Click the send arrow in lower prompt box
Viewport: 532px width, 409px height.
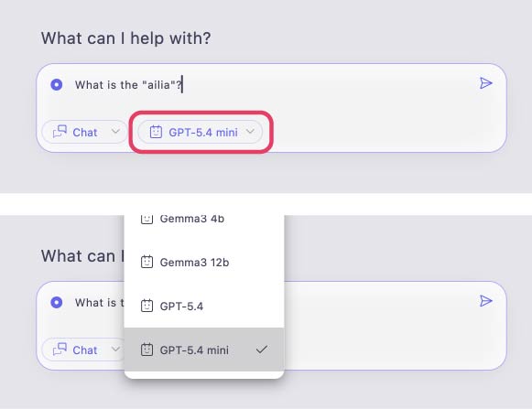tap(486, 301)
